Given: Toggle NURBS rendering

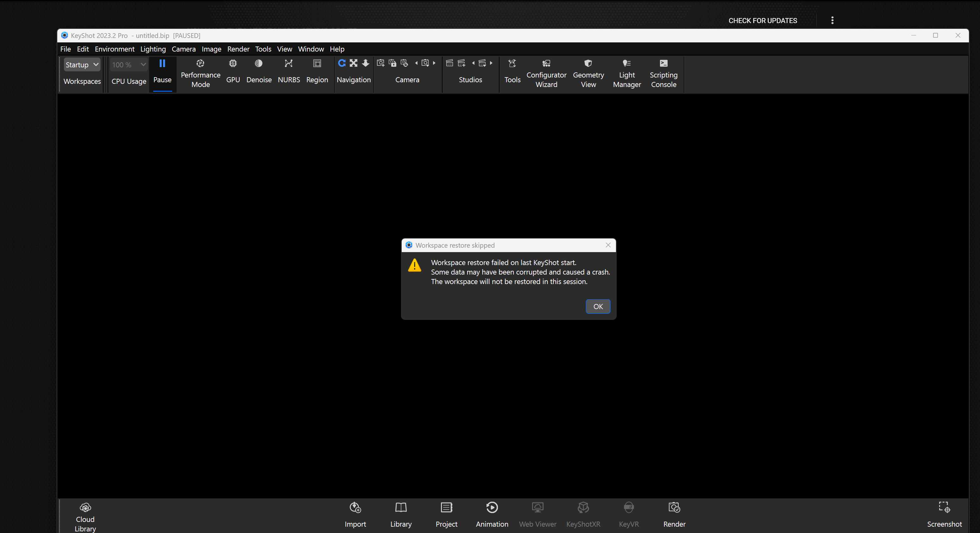Looking at the screenshot, I should click(289, 71).
